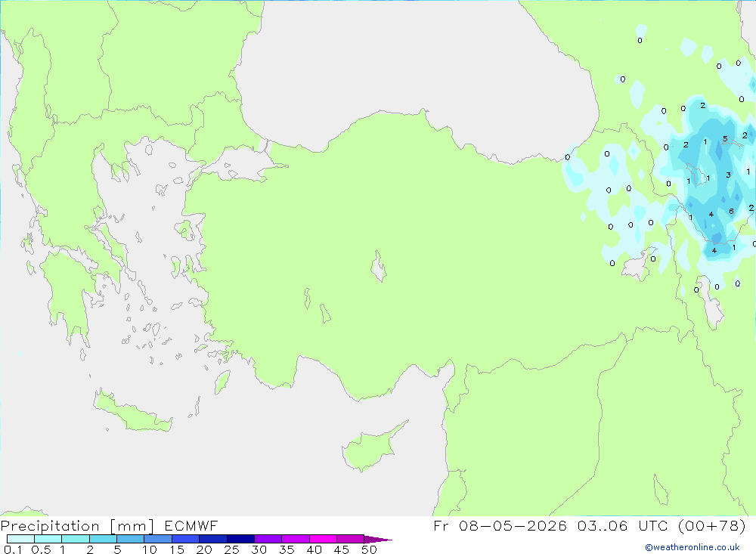The width and height of the screenshot is (756, 554).
Task: Select the 2–5 mm legend color swatch
Action: tap(103, 539)
